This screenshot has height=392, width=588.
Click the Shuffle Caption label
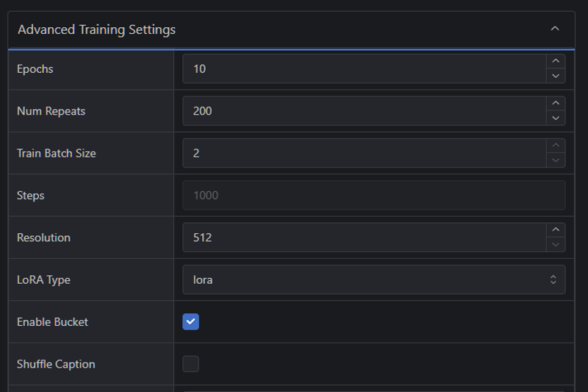pyautogui.click(x=56, y=364)
